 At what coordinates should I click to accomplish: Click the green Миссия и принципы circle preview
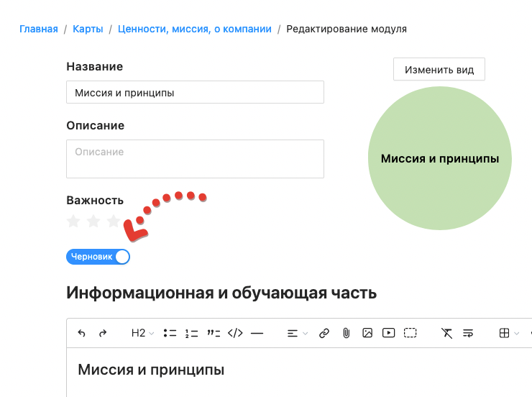tap(440, 158)
